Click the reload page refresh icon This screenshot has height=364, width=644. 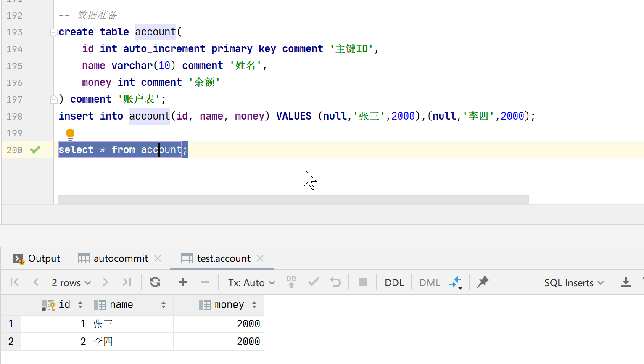click(x=155, y=282)
